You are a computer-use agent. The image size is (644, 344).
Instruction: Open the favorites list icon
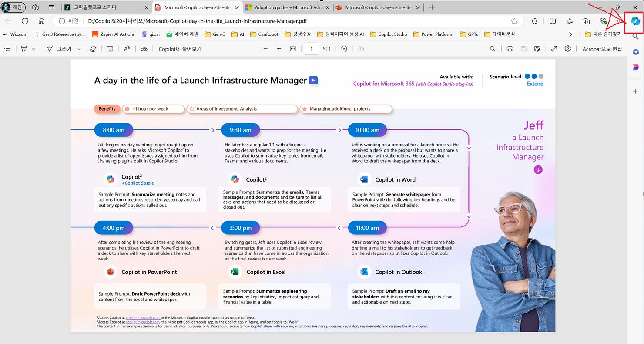[x=570, y=21]
